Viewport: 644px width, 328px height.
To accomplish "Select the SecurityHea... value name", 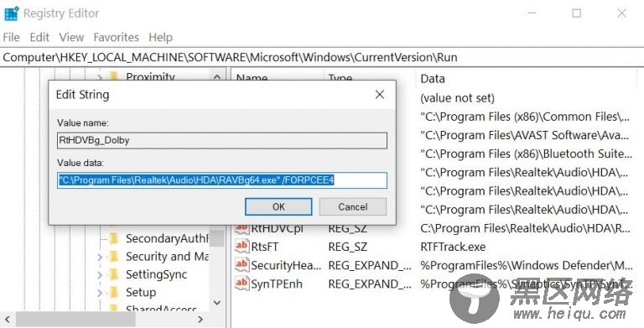I will [286, 265].
